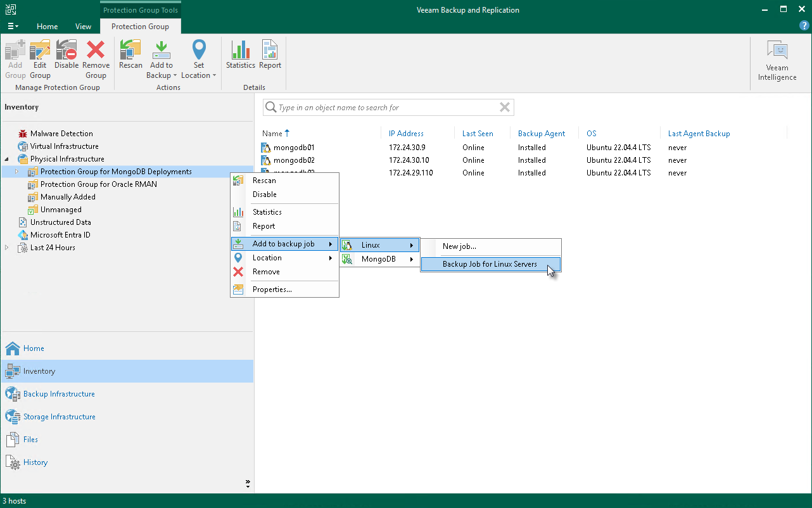812x508 pixels.
Task: Go to Backup Infrastructure view
Action: (59, 394)
